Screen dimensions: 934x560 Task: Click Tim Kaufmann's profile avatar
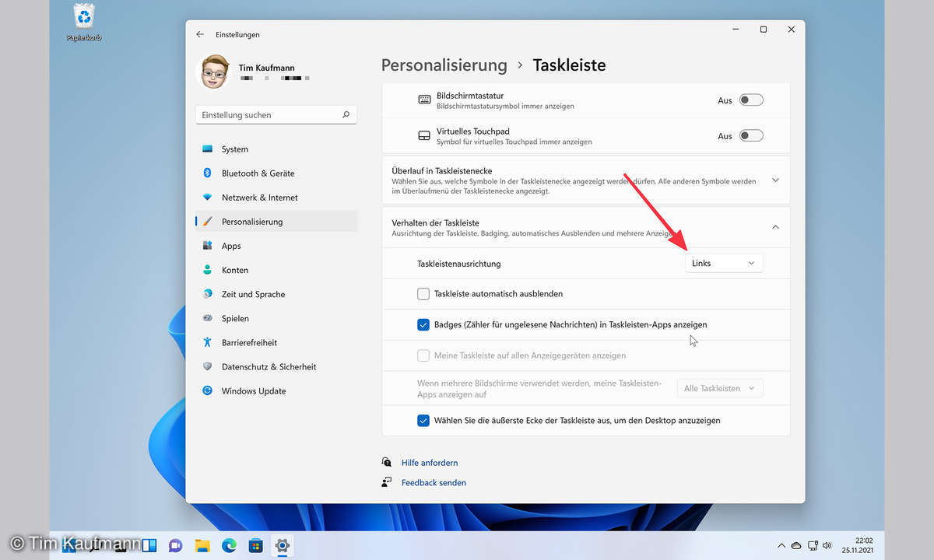[214, 72]
